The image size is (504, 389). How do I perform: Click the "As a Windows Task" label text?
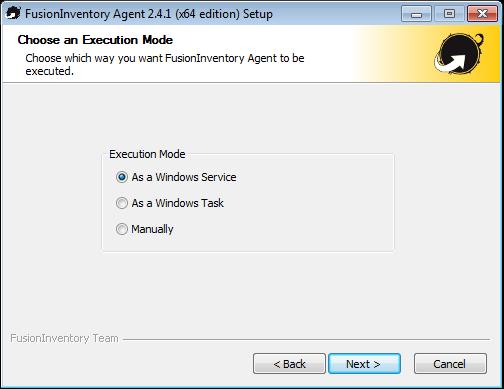tap(177, 203)
